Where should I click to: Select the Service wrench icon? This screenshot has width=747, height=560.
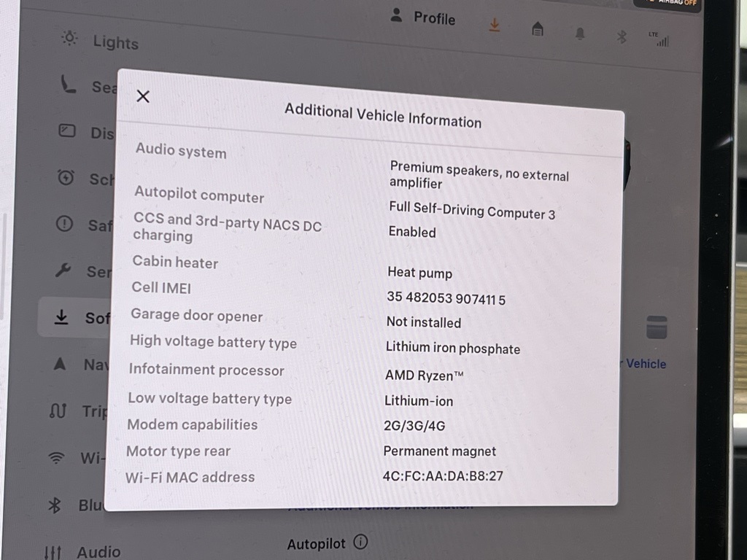click(x=63, y=271)
